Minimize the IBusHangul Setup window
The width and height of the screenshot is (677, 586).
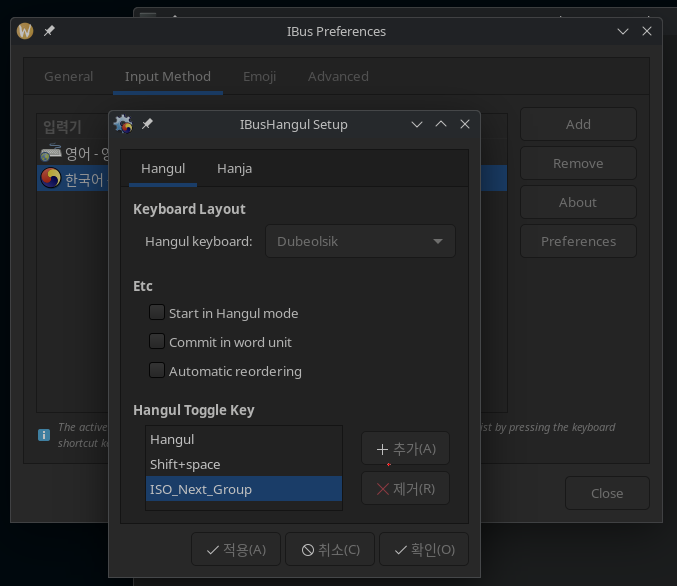tap(417, 124)
